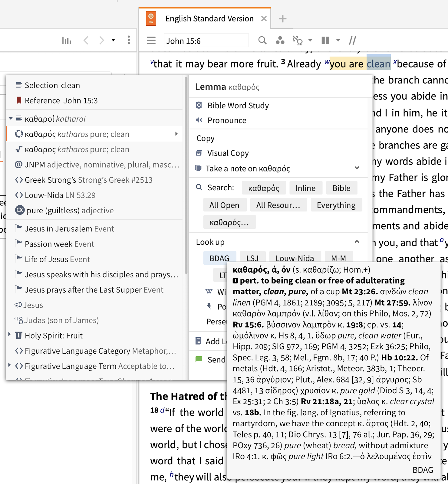
Task: Click the context menu vertical scrollbar
Action: coord(186,175)
